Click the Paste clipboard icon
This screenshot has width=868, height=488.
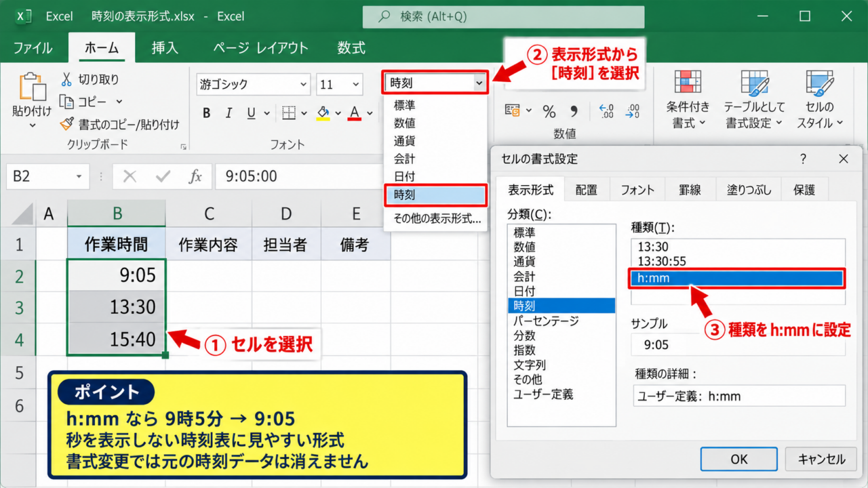[31, 87]
